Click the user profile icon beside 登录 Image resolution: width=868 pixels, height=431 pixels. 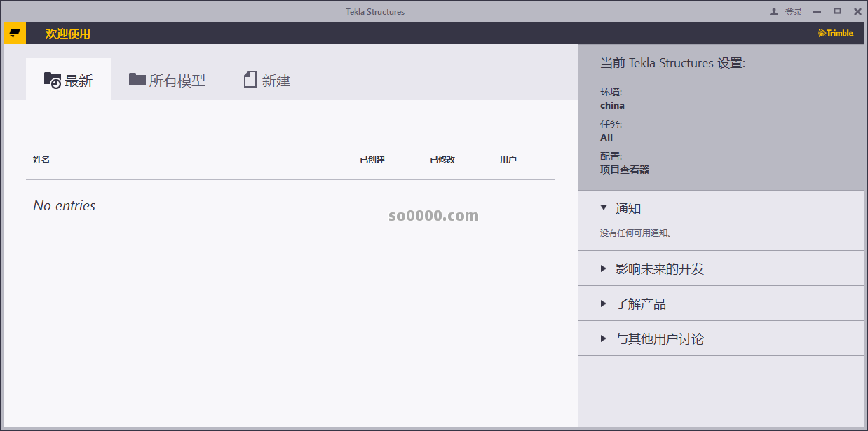pyautogui.click(x=774, y=12)
